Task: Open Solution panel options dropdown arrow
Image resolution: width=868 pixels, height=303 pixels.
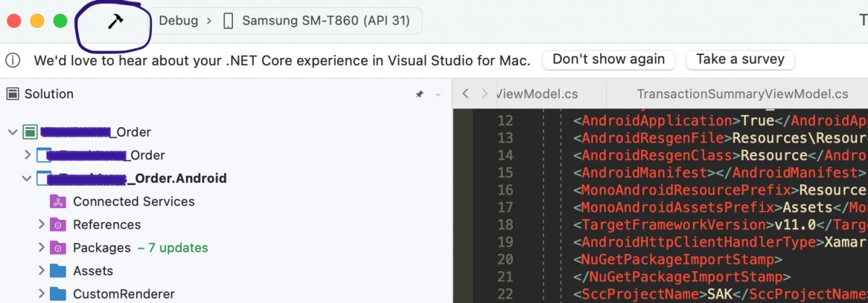Action: [438, 95]
